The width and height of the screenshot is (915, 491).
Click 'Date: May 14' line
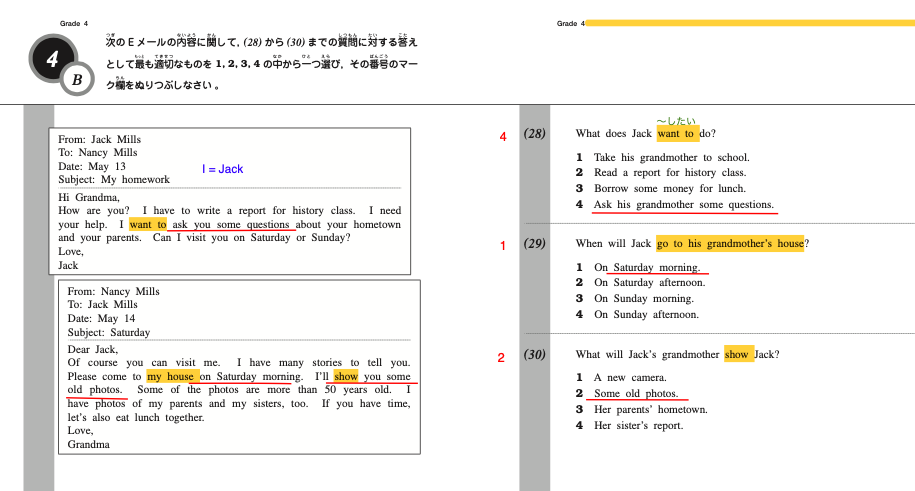point(101,319)
